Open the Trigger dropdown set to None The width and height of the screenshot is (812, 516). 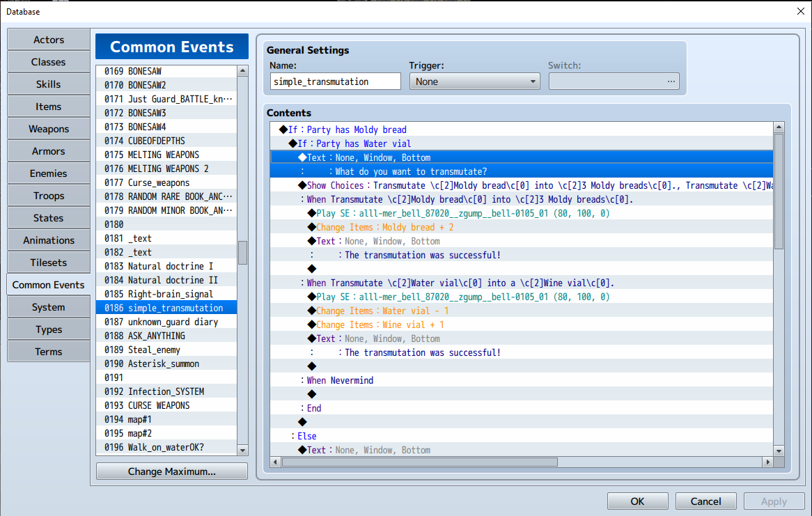pyautogui.click(x=475, y=81)
